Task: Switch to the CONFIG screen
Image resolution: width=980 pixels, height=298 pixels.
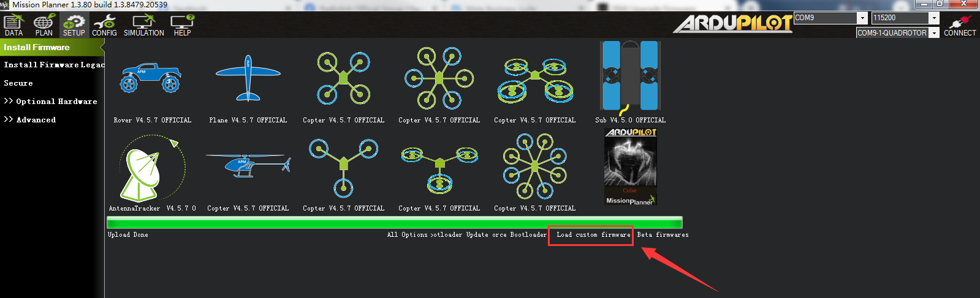Action: tap(104, 25)
